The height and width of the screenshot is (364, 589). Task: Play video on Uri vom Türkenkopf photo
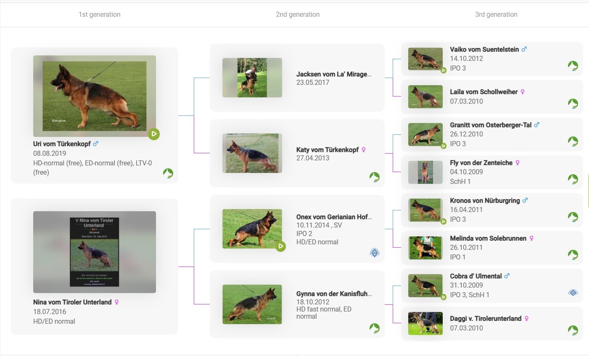[154, 134]
